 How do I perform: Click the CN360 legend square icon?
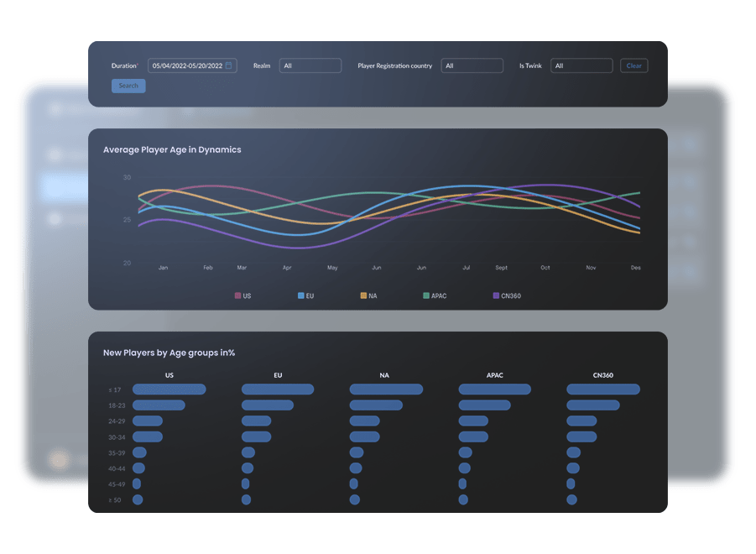pos(496,295)
